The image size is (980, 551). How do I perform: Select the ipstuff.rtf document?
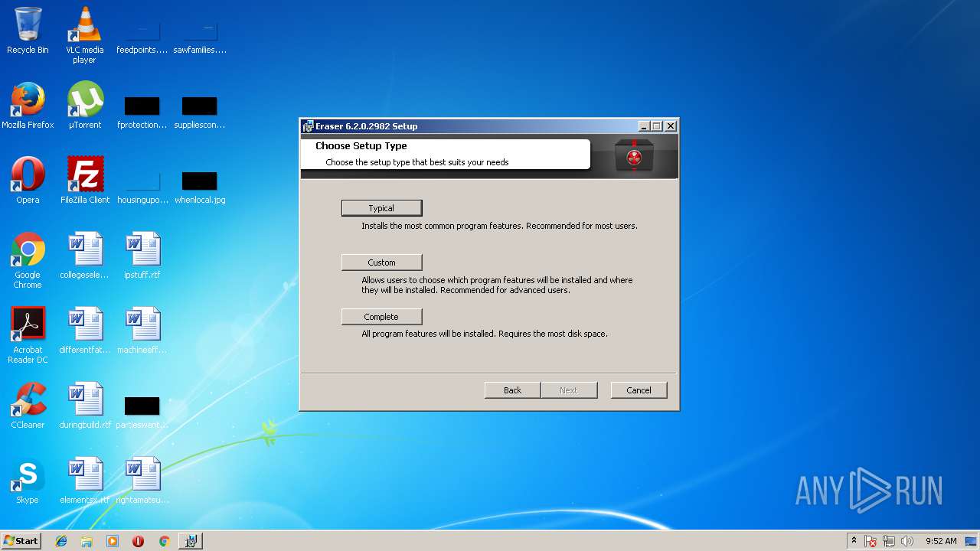142,256
